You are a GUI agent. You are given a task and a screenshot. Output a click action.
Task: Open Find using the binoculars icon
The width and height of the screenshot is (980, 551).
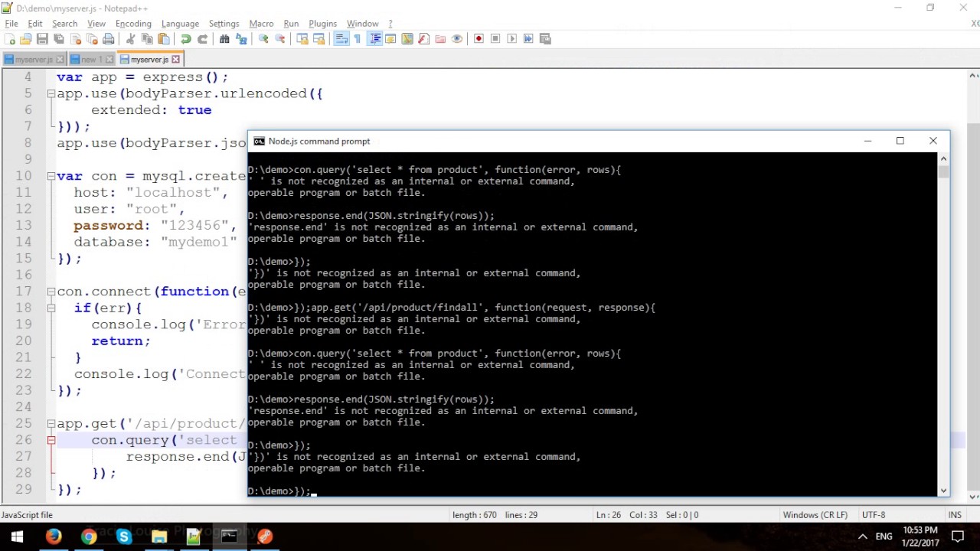click(x=224, y=38)
